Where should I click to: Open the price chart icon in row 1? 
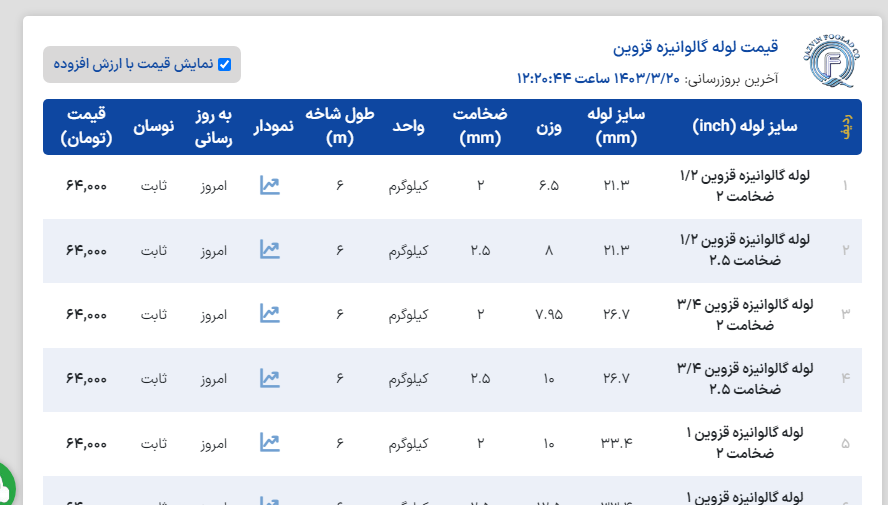(269, 185)
